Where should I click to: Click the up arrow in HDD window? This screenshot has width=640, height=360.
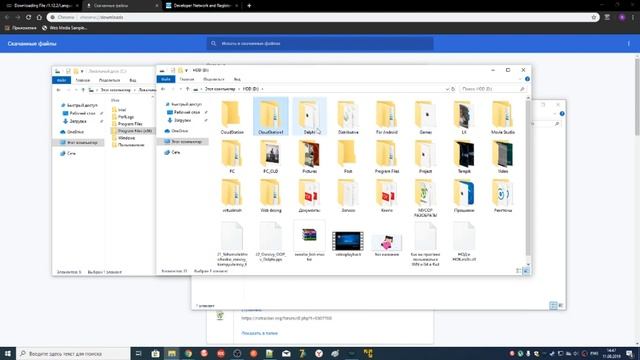click(x=187, y=89)
